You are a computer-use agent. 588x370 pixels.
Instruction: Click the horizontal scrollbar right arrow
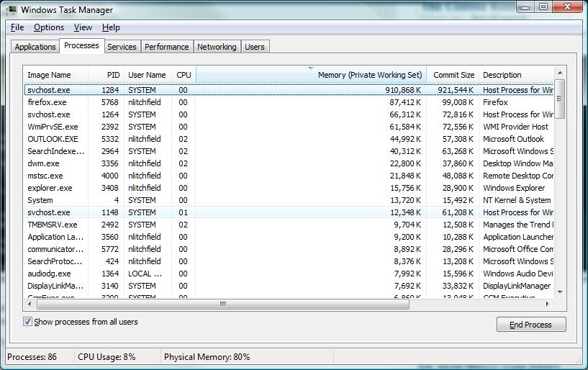pos(549,304)
